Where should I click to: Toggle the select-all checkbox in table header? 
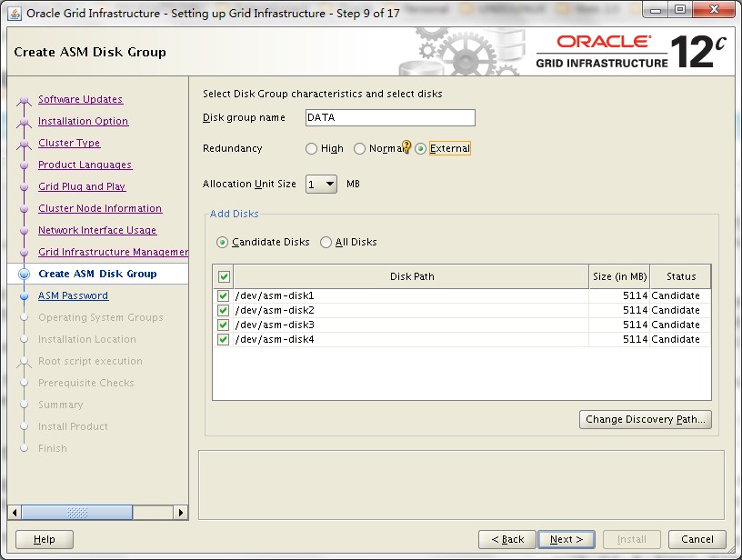224,276
